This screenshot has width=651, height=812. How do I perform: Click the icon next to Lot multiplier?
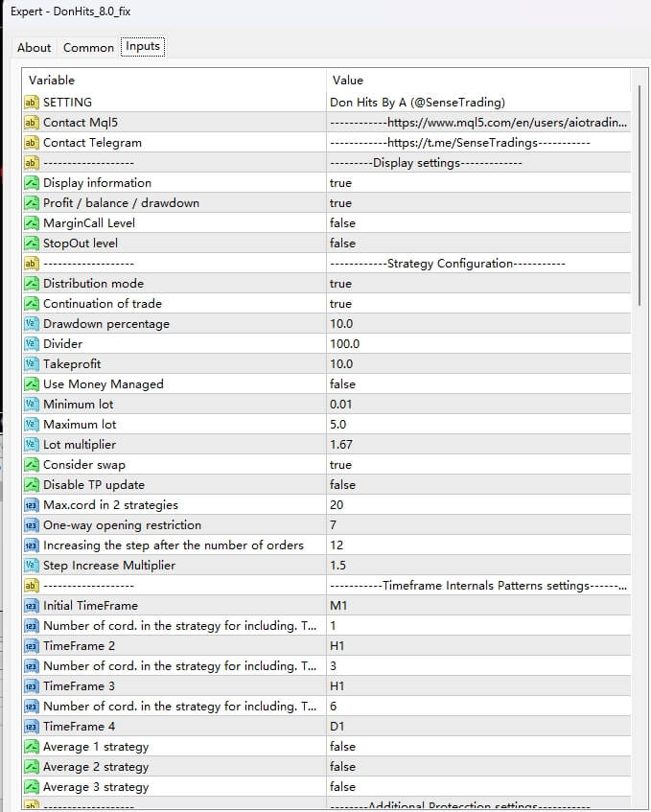tap(30, 445)
